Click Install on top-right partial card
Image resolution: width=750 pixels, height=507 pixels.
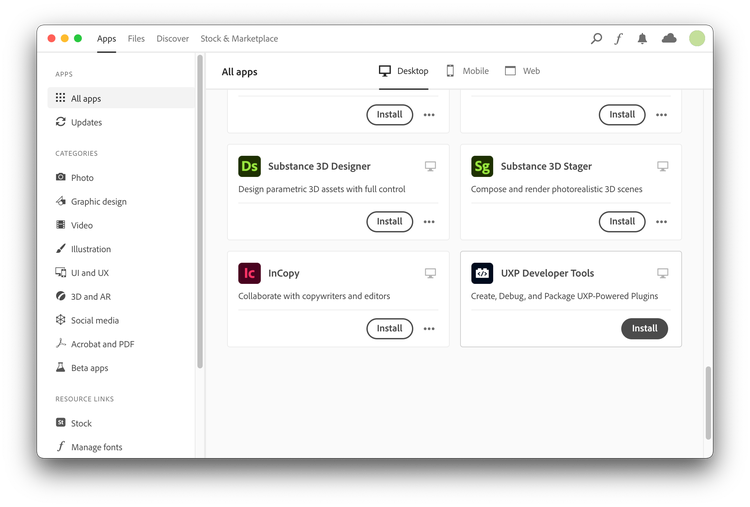(x=622, y=115)
